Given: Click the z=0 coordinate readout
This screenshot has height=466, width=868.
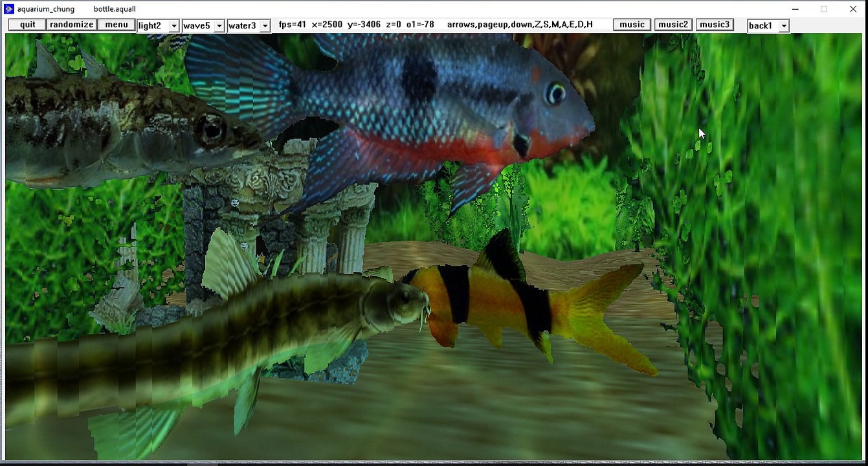Looking at the screenshot, I should point(394,25).
